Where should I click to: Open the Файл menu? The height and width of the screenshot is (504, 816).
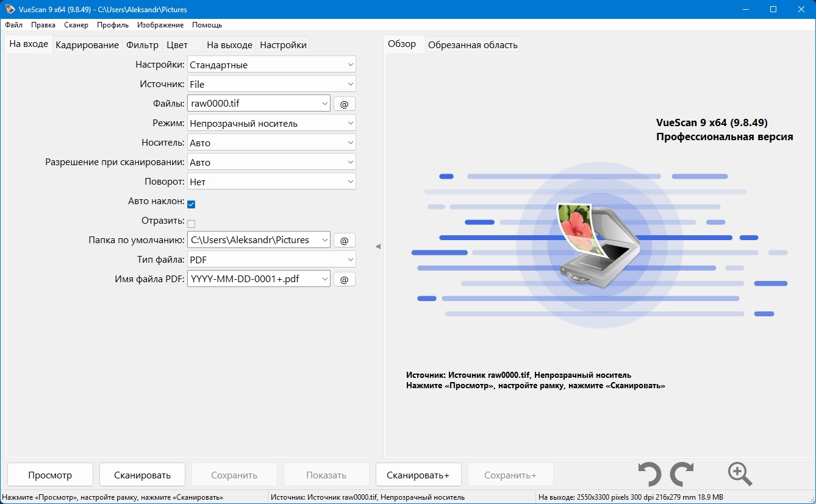coord(13,25)
